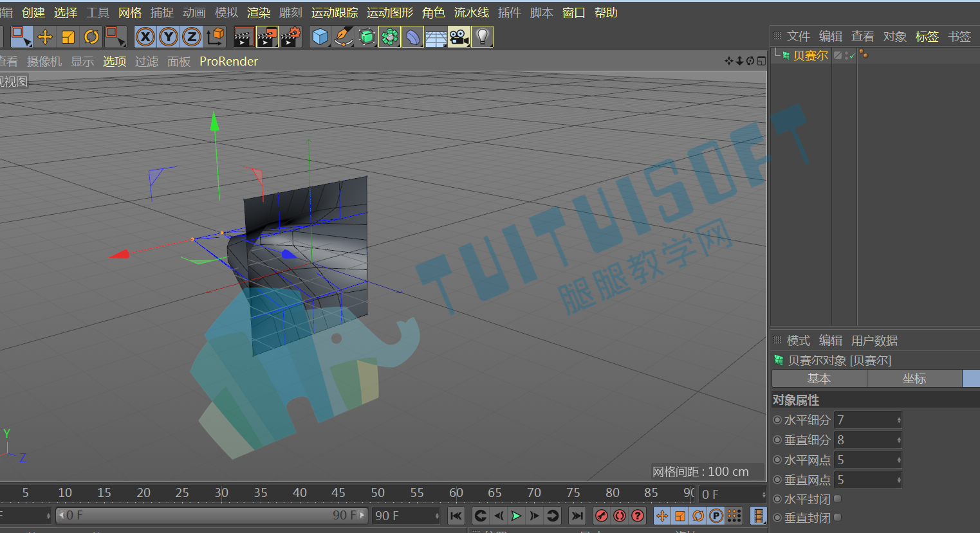Play the animation forward
Viewport: 980px width, 533px height.
[516, 516]
